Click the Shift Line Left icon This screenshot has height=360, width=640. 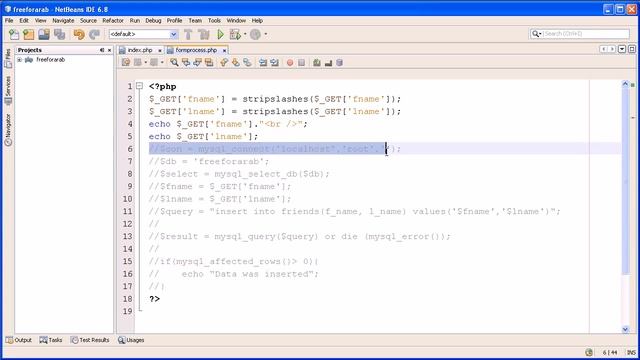pos(263,62)
